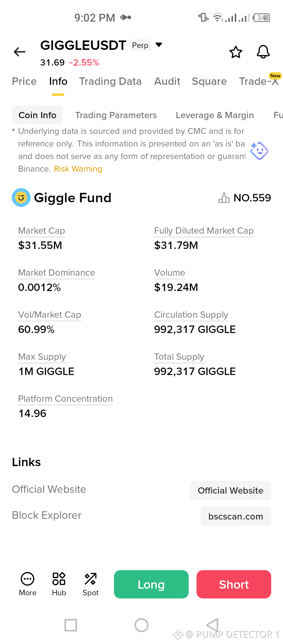The height and width of the screenshot is (644, 283).
Task: Tap Android home circle button
Action: click(141, 625)
